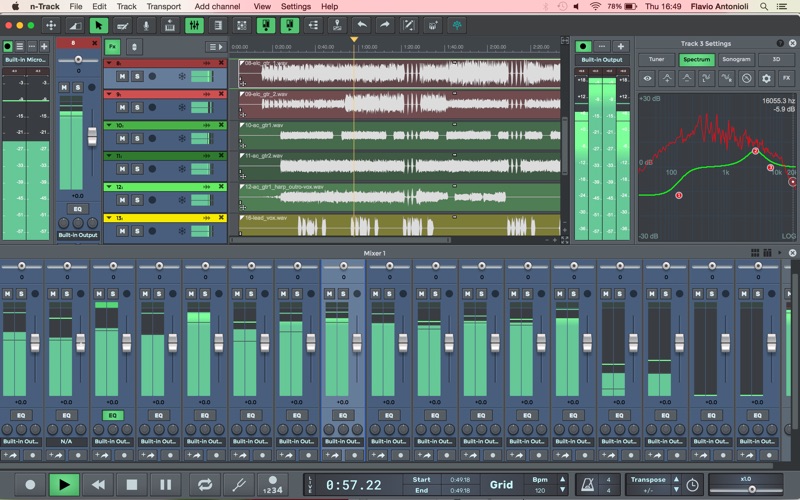Click the redo arrow in toolbar
800x500 pixels.
tap(384, 24)
